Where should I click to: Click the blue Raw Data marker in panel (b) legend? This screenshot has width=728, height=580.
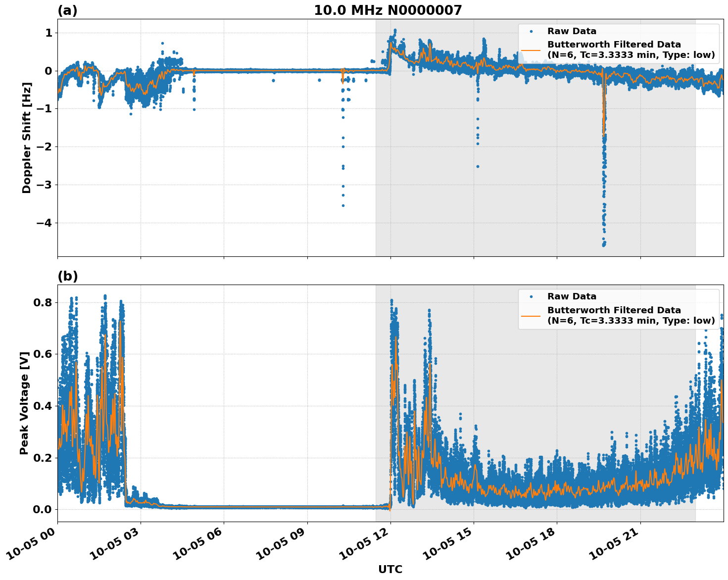point(531,296)
